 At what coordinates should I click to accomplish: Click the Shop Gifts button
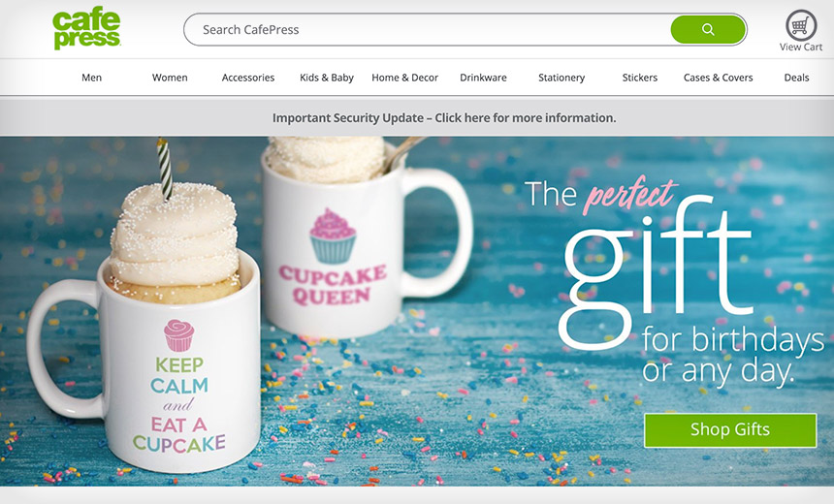[x=730, y=429]
